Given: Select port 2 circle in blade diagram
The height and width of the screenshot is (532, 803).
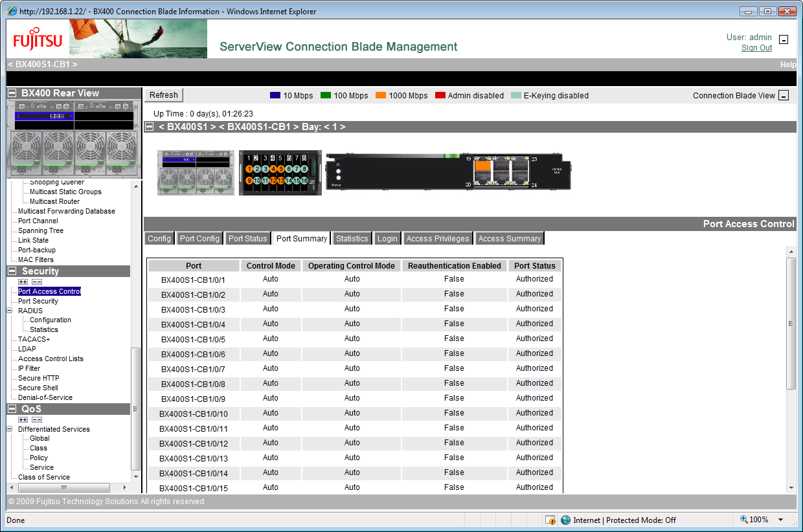Looking at the screenshot, I should pyautogui.click(x=257, y=169).
